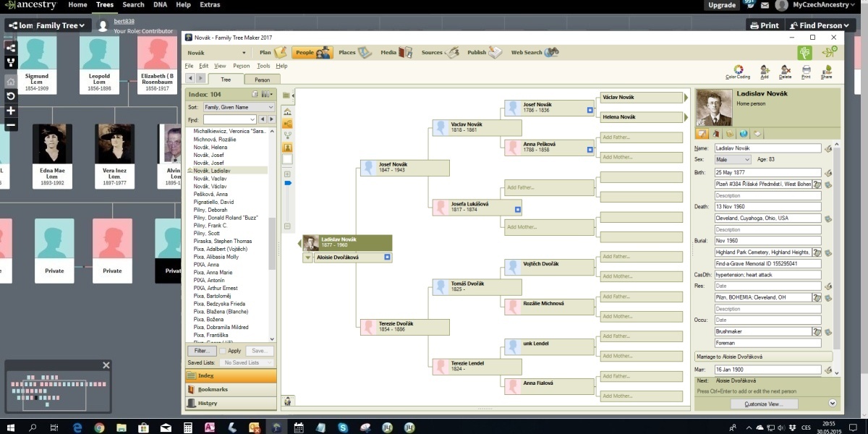Click the Filter... button
The width and height of the screenshot is (868, 434).
pyautogui.click(x=201, y=351)
